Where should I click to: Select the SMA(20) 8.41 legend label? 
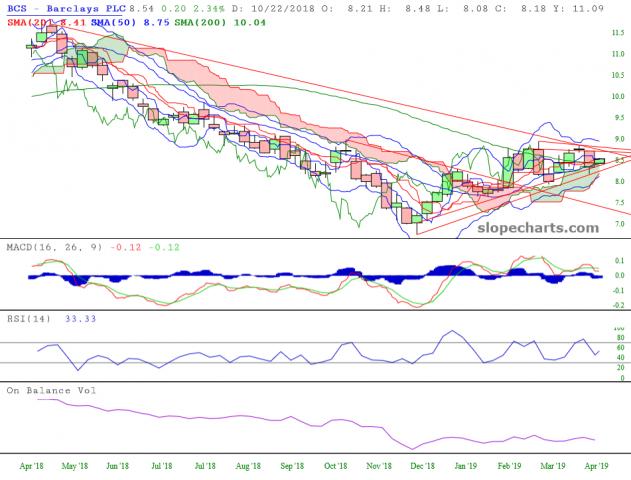coord(46,23)
